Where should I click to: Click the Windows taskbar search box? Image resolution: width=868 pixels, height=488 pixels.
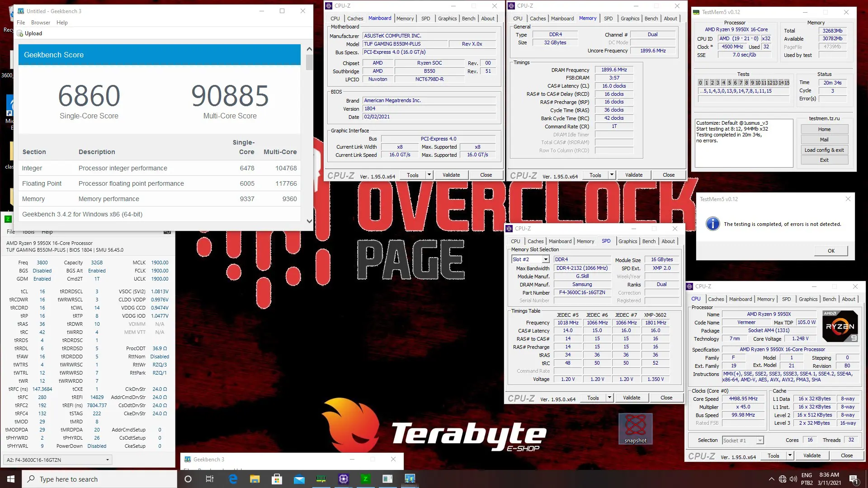99,479
